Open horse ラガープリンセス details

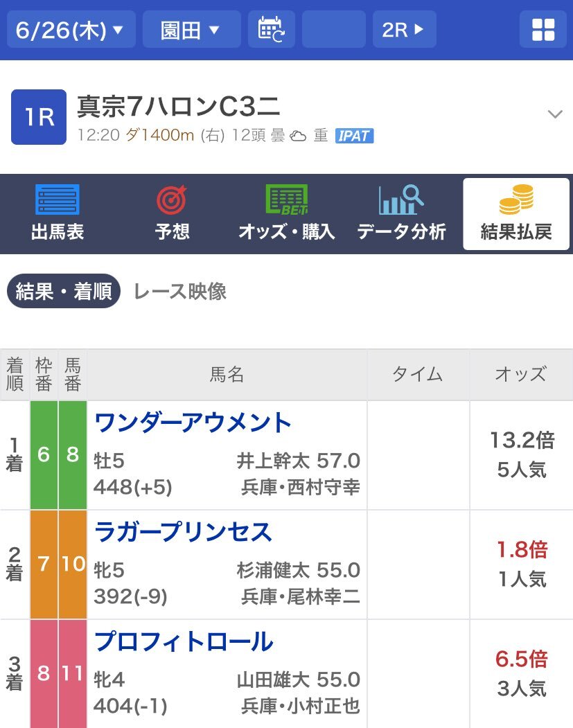183,532
